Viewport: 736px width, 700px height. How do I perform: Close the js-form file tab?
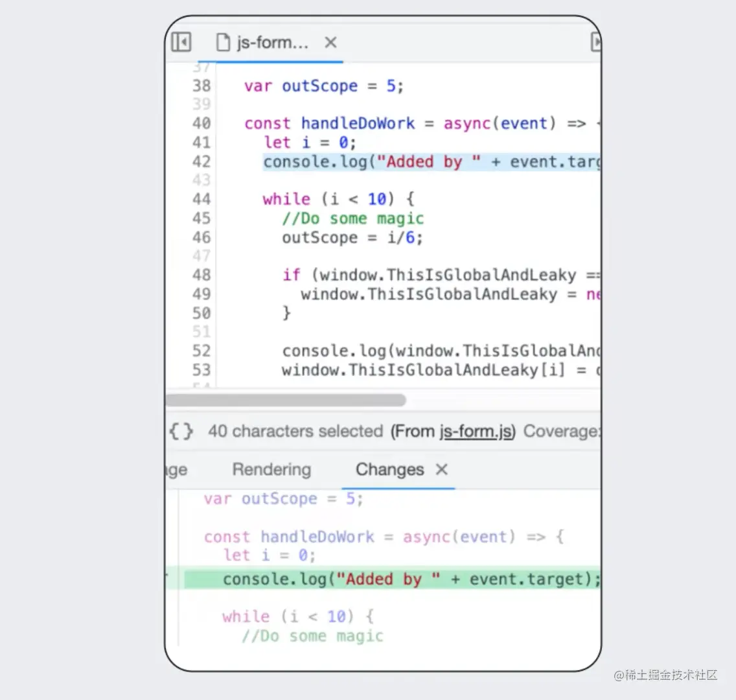[x=330, y=42]
